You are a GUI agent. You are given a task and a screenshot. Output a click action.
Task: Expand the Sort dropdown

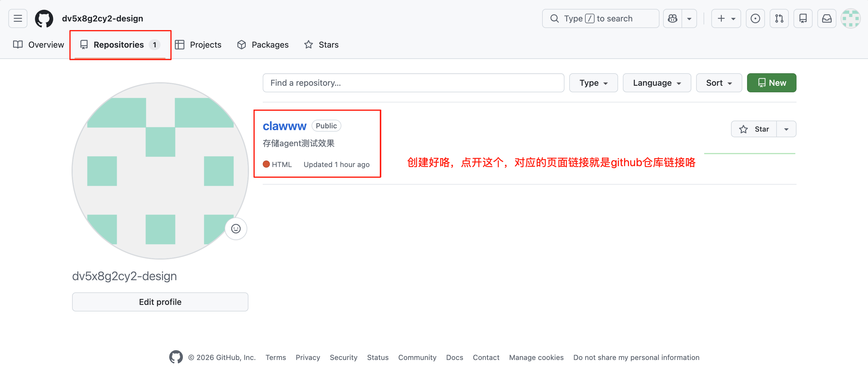pyautogui.click(x=719, y=83)
